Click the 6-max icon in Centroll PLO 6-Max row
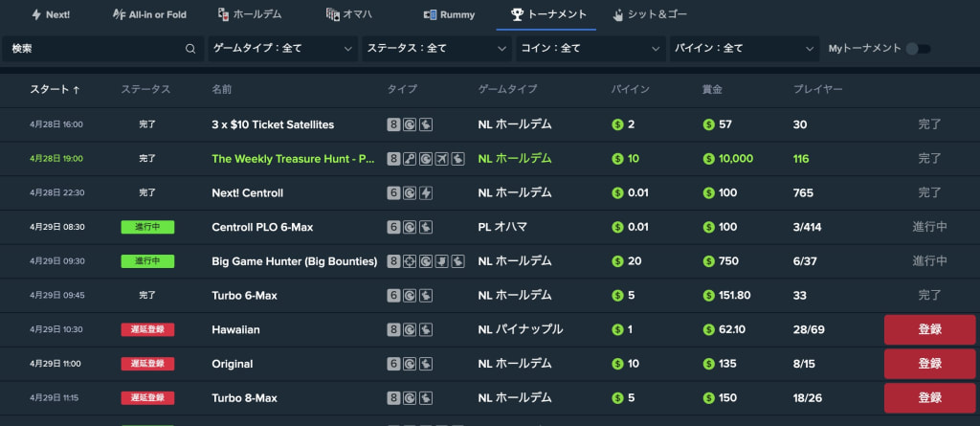 point(393,227)
